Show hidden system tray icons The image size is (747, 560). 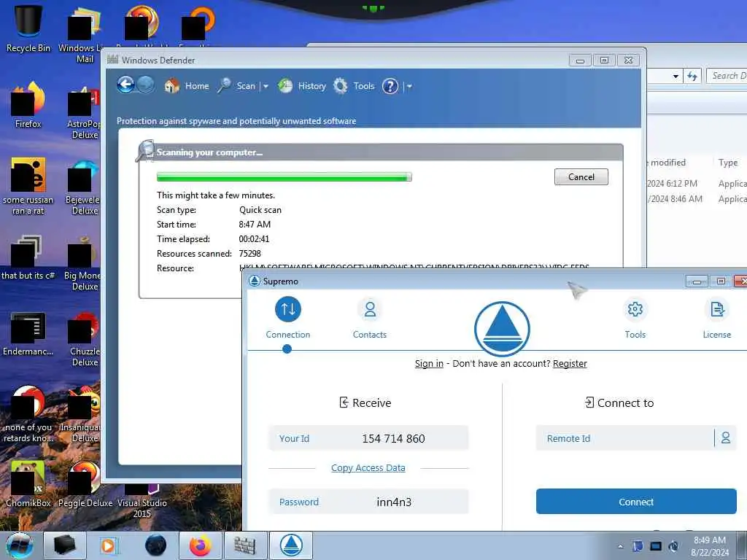(620, 546)
